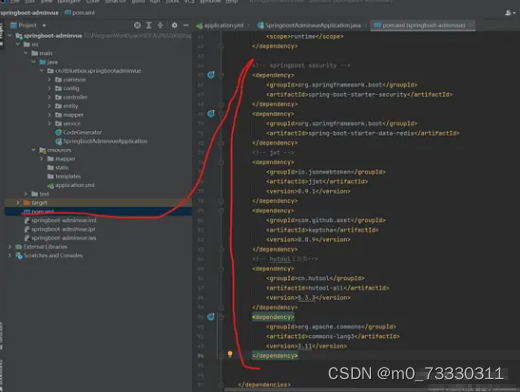Click the jjwt artifactId text
The height and width of the screenshot is (392, 520).
315,182
